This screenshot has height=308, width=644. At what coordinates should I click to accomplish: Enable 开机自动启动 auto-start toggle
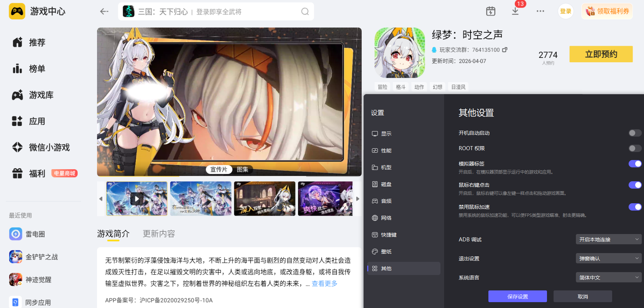635,133
